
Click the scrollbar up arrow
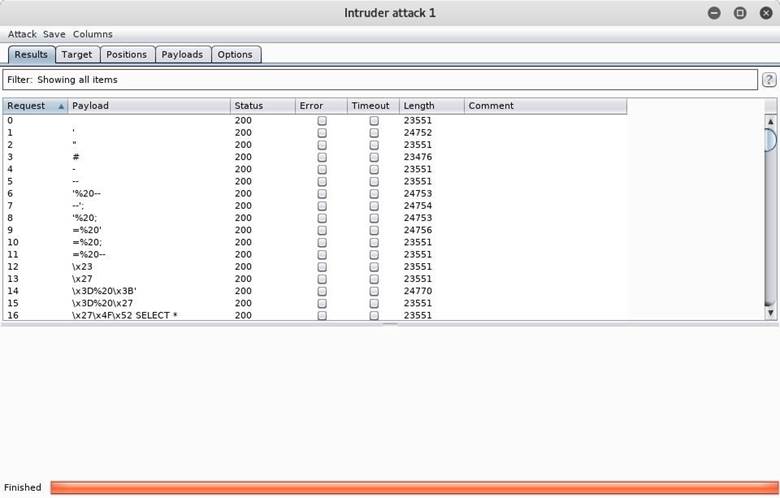[x=770, y=121]
